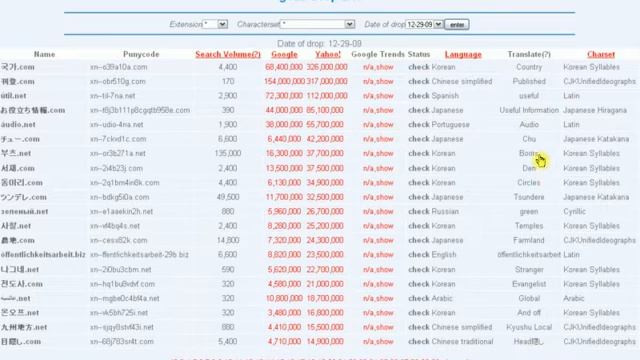Select punycode xn--udio-4na.net
This screenshot has width=640, height=360.
[x=117, y=124]
